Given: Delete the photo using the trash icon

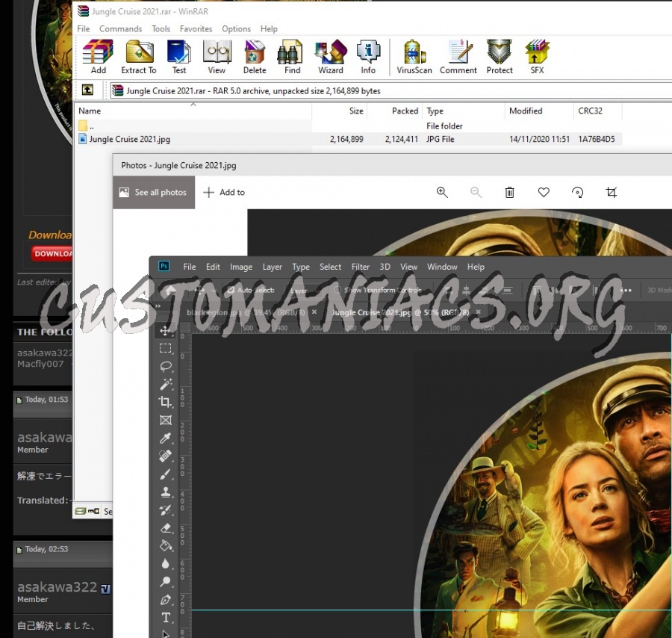Looking at the screenshot, I should pyautogui.click(x=509, y=192).
